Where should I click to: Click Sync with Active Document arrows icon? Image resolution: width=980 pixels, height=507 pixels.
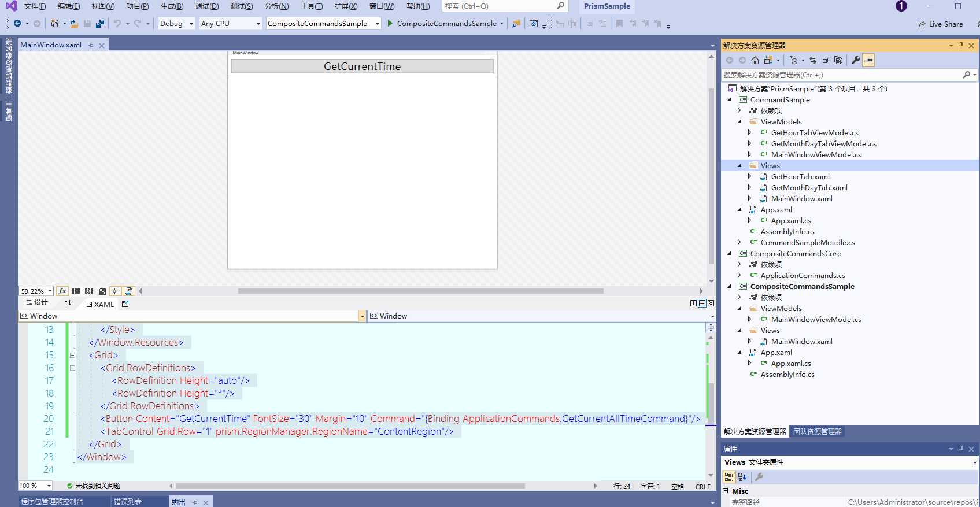coord(813,60)
